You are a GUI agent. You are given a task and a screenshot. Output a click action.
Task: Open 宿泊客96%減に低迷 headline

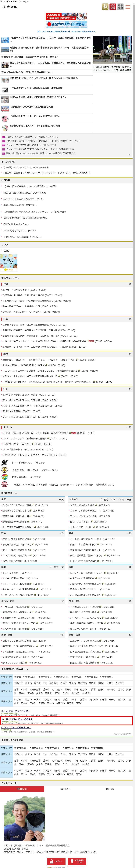pos(30,57)
